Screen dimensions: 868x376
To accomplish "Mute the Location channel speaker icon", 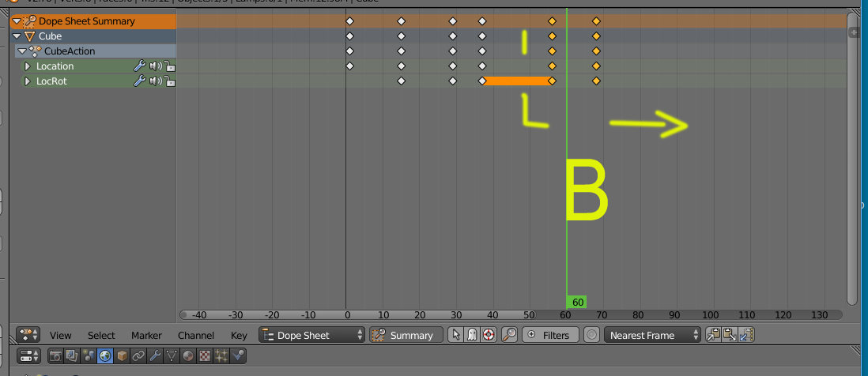I will click(156, 66).
